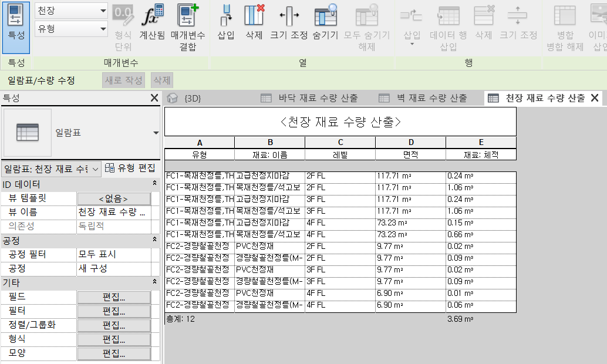Click the 일람표 type thumbnail in Properties

click(x=28, y=133)
